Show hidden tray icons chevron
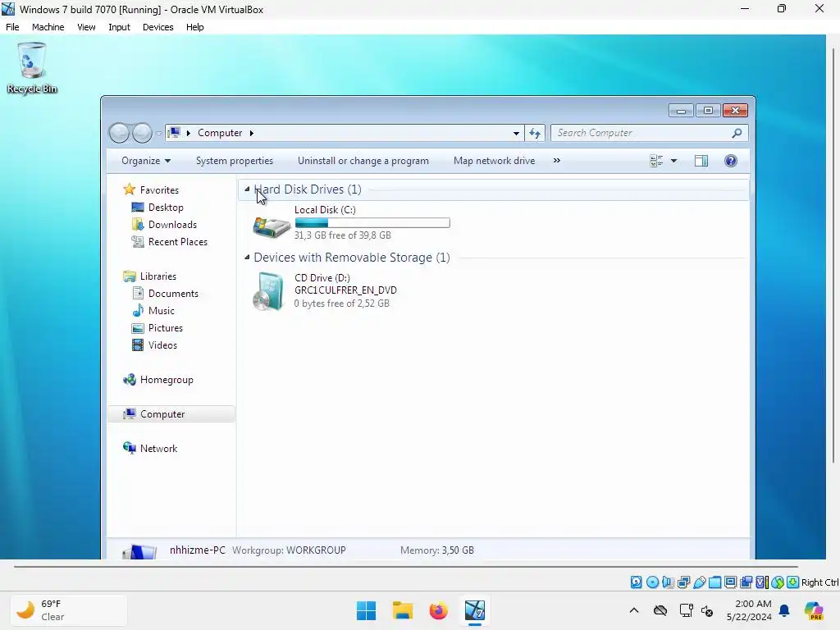The width and height of the screenshot is (840, 630). point(634,610)
